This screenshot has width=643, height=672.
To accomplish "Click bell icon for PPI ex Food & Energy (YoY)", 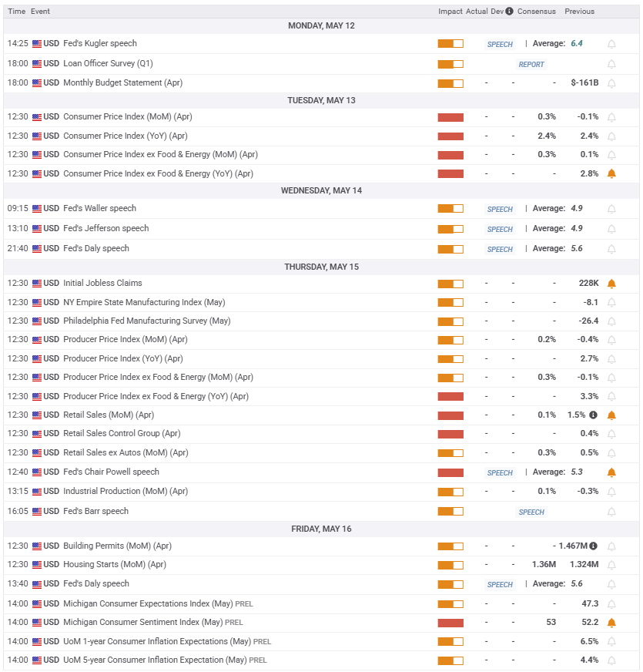I will (x=611, y=396).
